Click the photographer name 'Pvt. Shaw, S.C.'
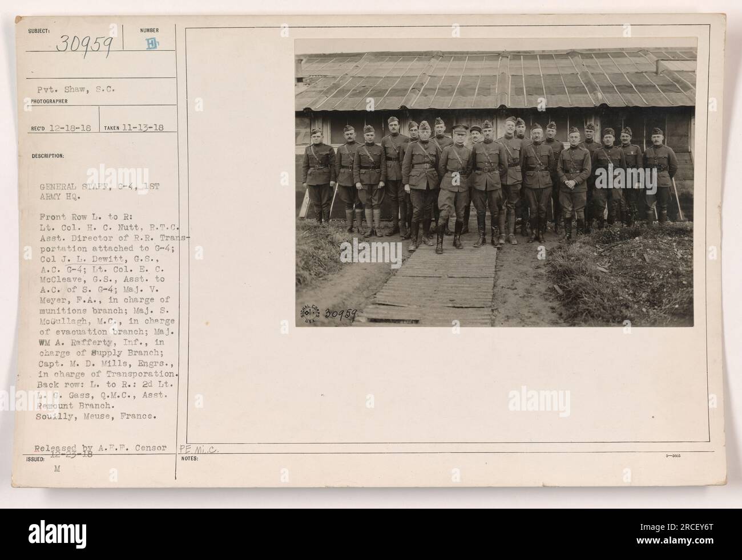 76,90
